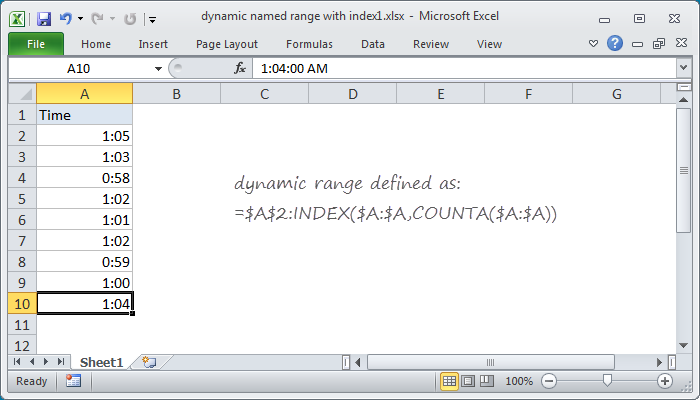The height and width of the screenshot is (400, 700).
Task: Click the zoom in plus icon
Action: (x=664, y=381)
